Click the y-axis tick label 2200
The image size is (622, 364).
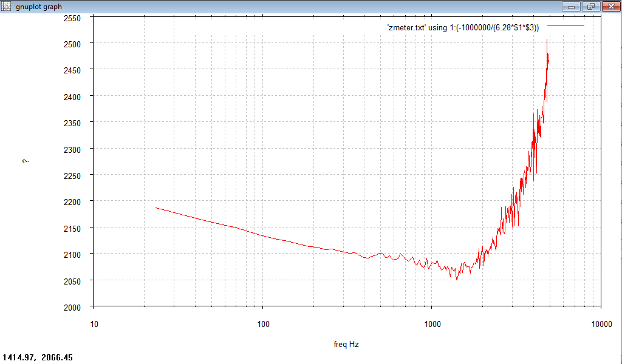pos(72,202)
